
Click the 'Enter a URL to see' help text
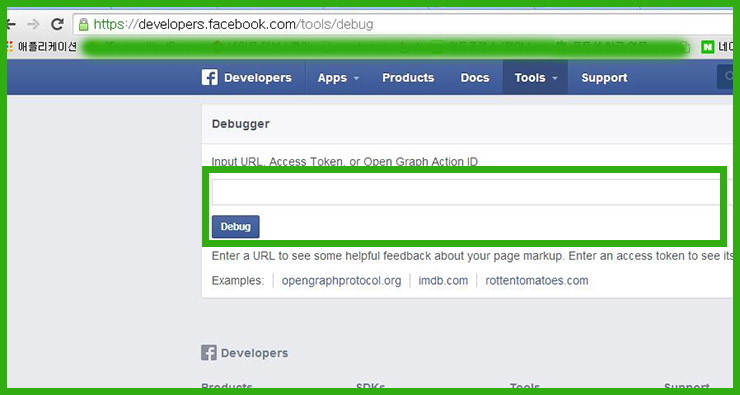click(472, 256)
